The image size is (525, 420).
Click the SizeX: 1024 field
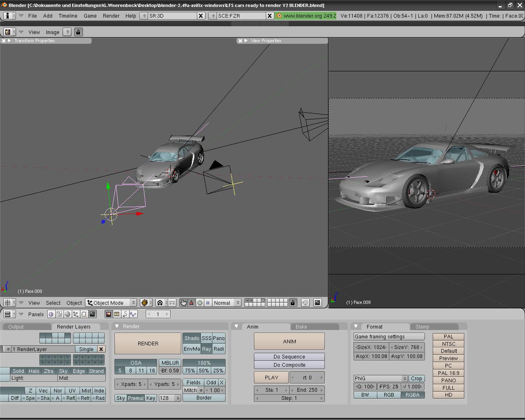[371, 347]
